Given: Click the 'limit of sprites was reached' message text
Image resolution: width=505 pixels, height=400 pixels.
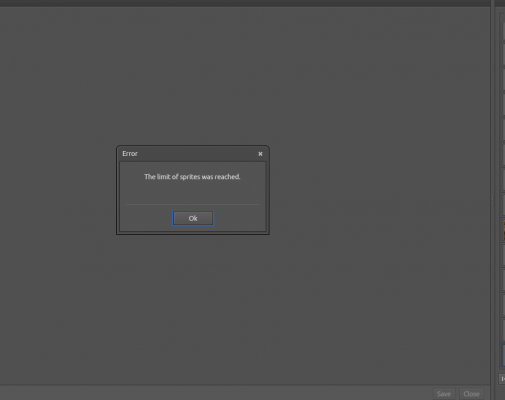Looking at the screenshot, I should tap(192, 177).
